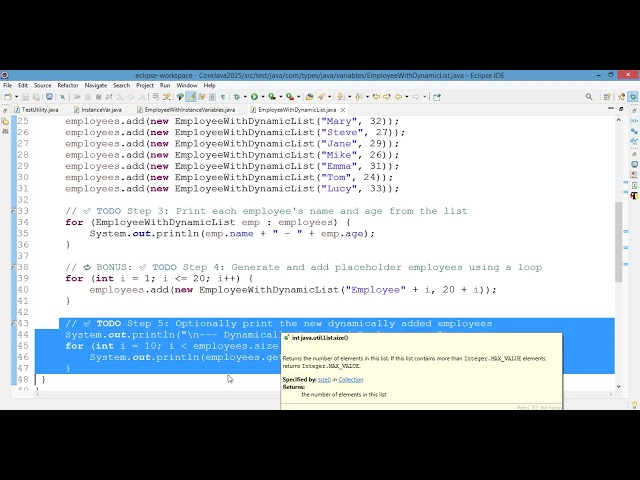Screen dimensions: 640x480
Task: Open the External Tools dropdown arrow
Action: (299, 97)
